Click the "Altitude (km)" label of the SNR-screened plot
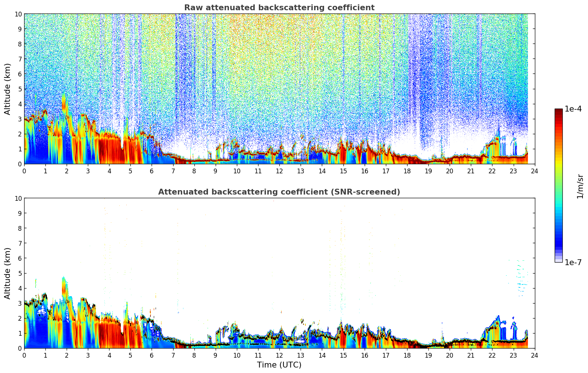 (x=8, y=273)
